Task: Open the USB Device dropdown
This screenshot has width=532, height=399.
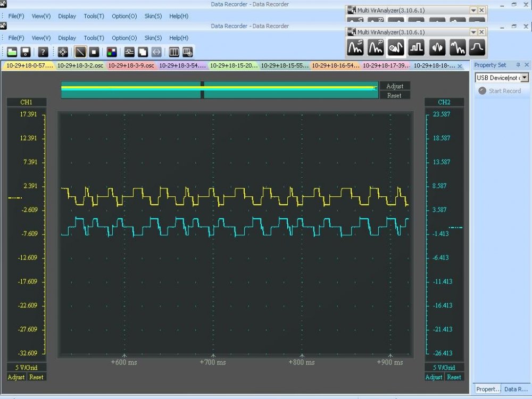Action: click(x=525, y=78)
